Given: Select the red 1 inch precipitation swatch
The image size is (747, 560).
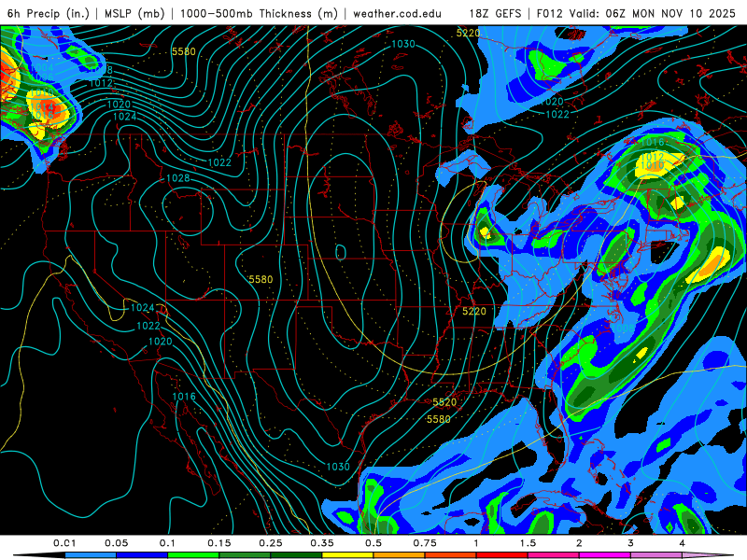Looking at the screenshot, I should click(x=502, y=555).
